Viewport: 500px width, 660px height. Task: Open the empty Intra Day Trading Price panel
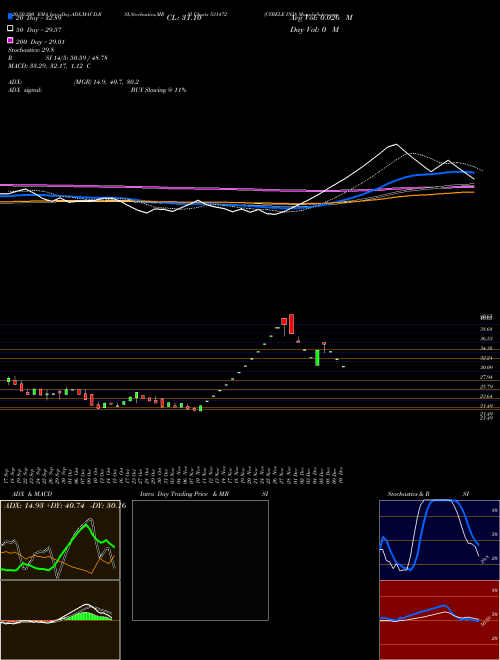[200, 560]
